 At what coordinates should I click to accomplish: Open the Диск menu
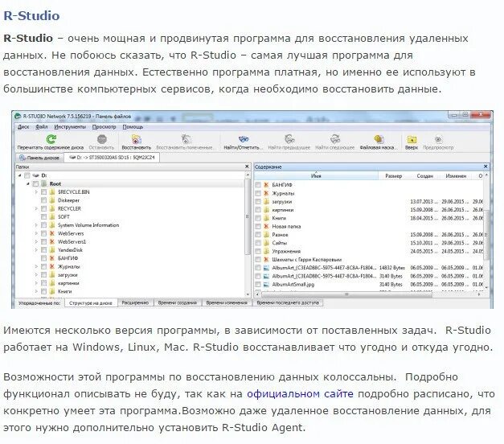(23, 127)
